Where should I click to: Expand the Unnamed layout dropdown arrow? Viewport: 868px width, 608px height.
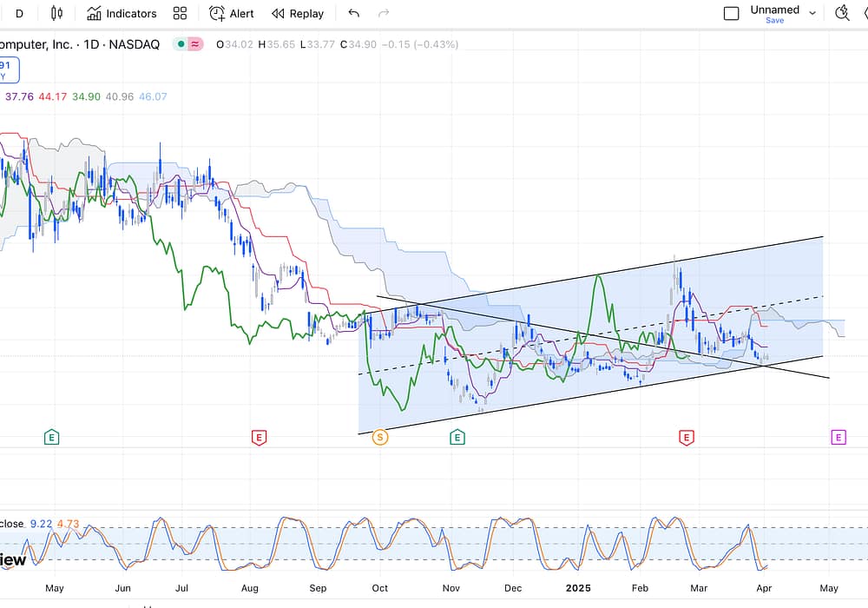[x=812, y=13]
